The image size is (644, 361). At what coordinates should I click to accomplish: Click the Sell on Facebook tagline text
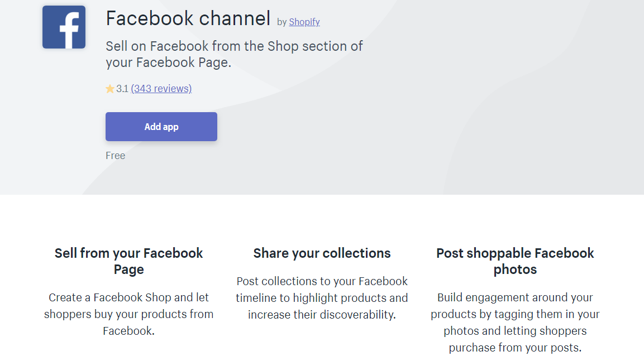click(234, 54)
